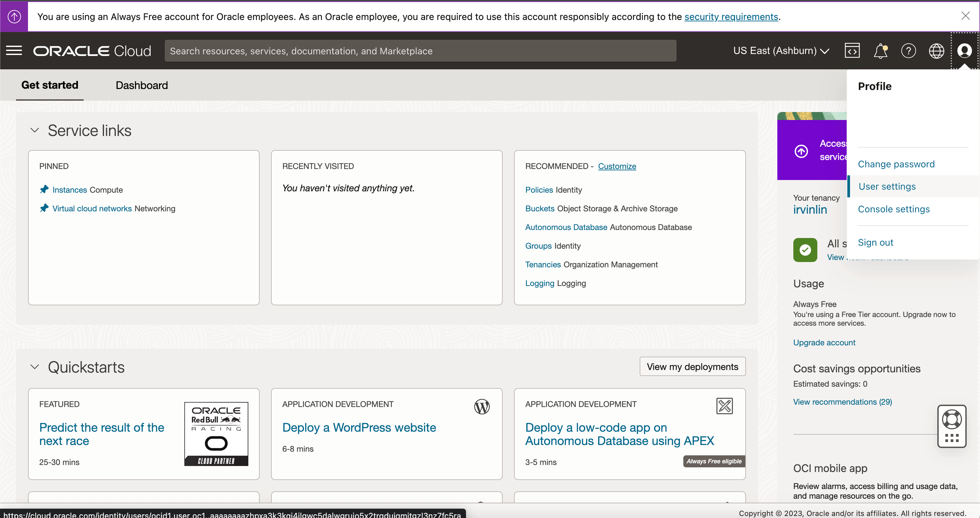
Task: Collapse the Service links section
Action: (35, 130)
